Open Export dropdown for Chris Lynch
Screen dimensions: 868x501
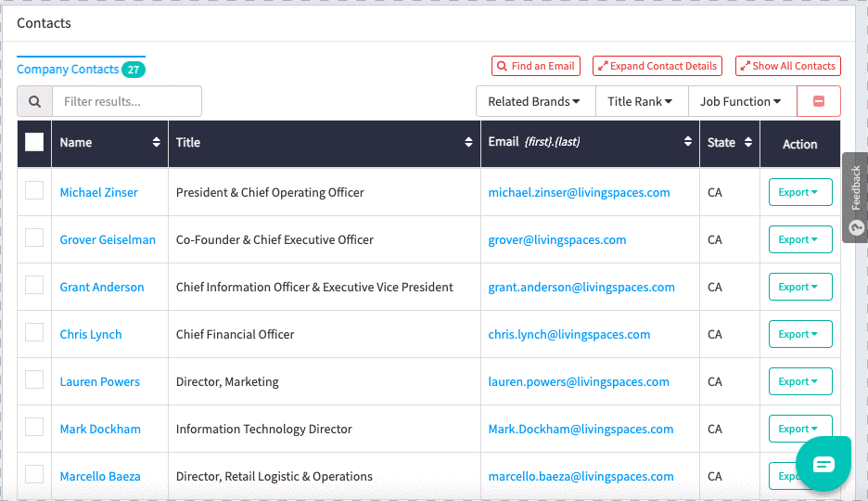800,334
